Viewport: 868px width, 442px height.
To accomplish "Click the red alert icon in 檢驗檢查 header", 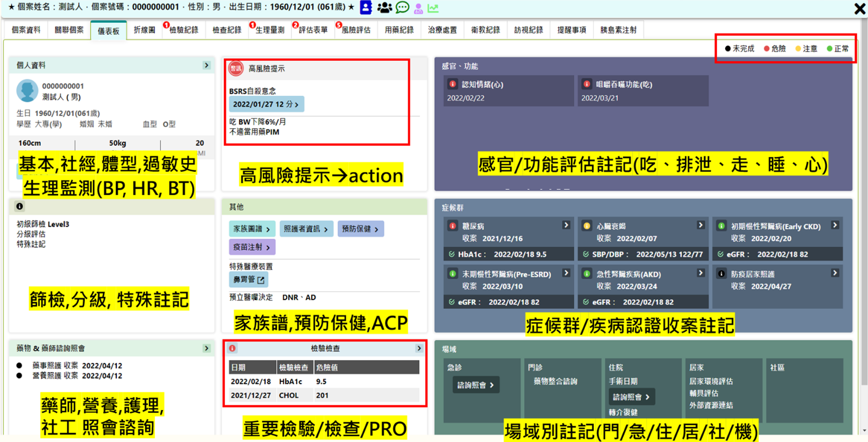I will 232,348.
